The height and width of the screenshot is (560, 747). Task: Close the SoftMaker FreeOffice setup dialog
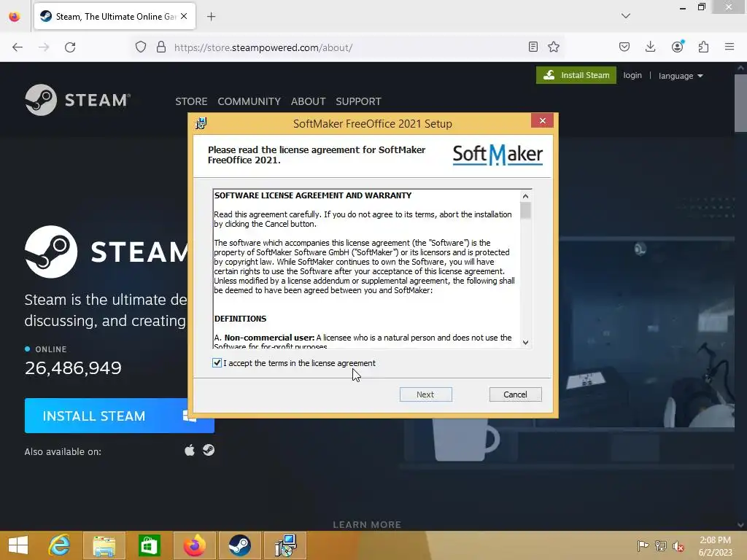coord(542,120)
